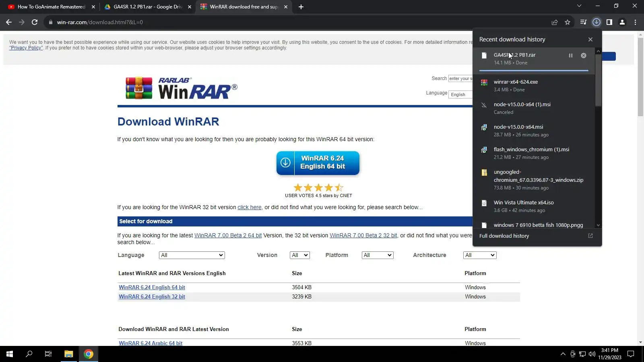Click the Chrome taskbar icon
This screenshot has height=362, width=644.
(x=89, y=354)
